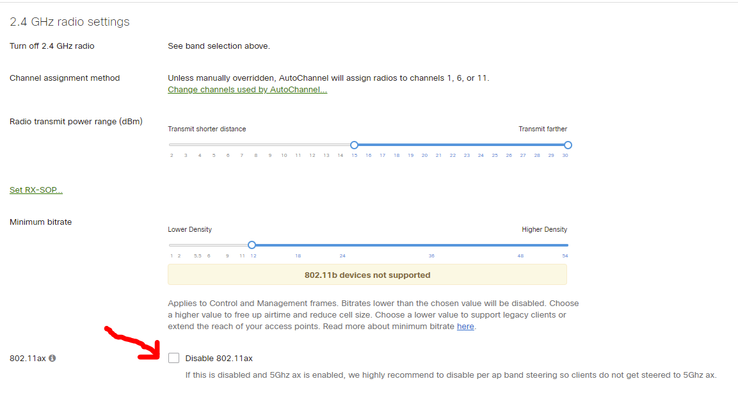Select the 48 mark on minimum bitrate slider

pos(520,256)
